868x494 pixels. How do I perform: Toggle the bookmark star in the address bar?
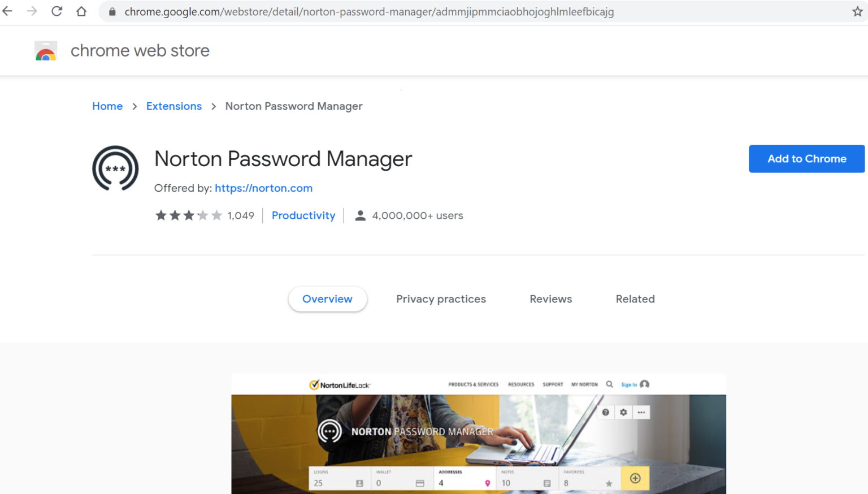858,11
